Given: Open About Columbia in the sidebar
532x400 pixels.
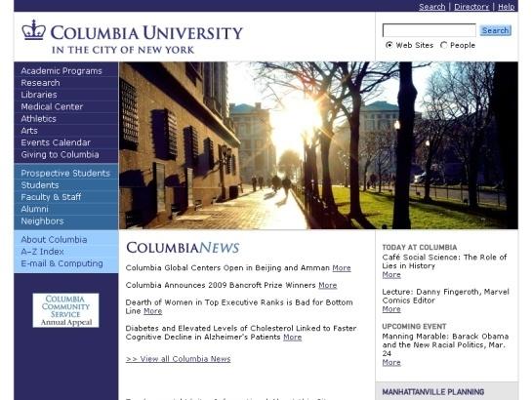Looking at the screenshot, I should 54,240.
